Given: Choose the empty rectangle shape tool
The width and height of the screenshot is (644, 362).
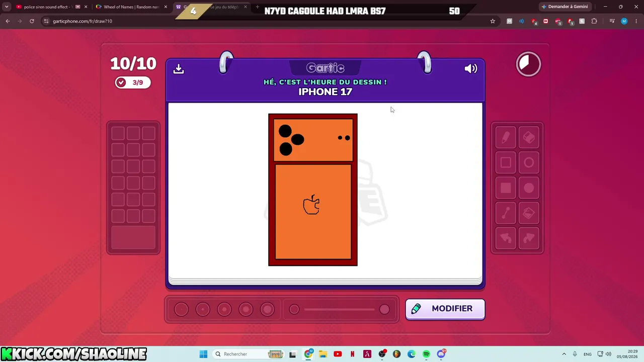Looking at the screenshot, I should (506, 163).
